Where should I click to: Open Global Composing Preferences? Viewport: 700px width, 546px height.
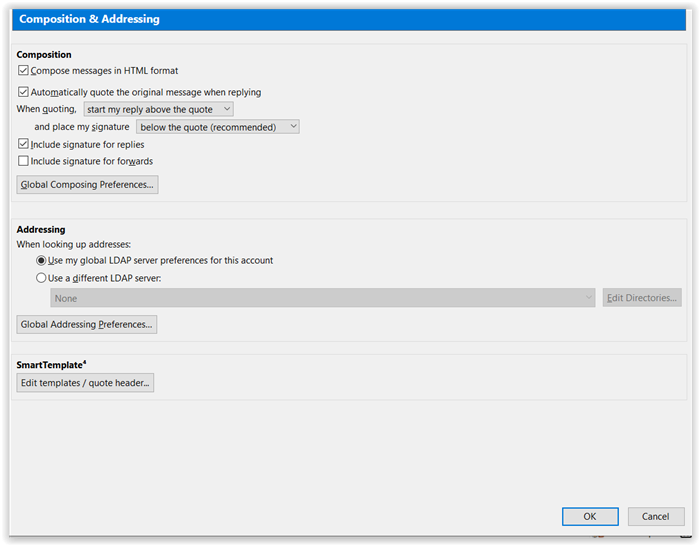click(x=88, y=184)
